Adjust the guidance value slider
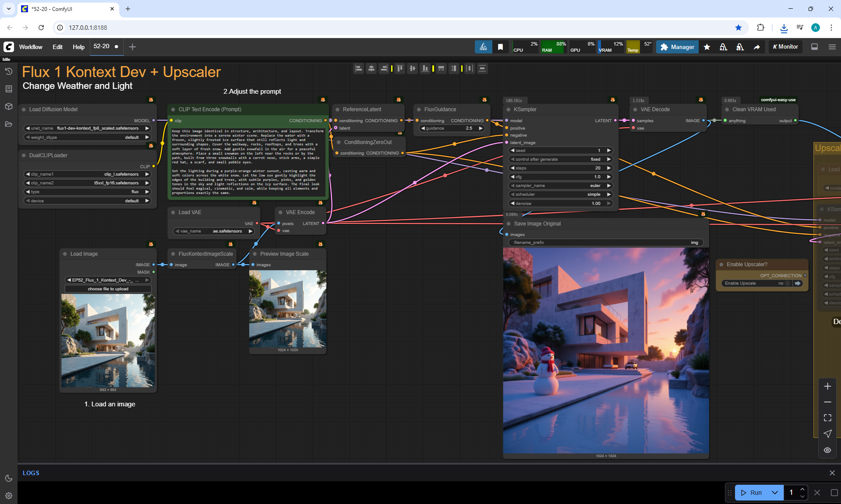Screen dimensions: 841x504 (452, 128)
